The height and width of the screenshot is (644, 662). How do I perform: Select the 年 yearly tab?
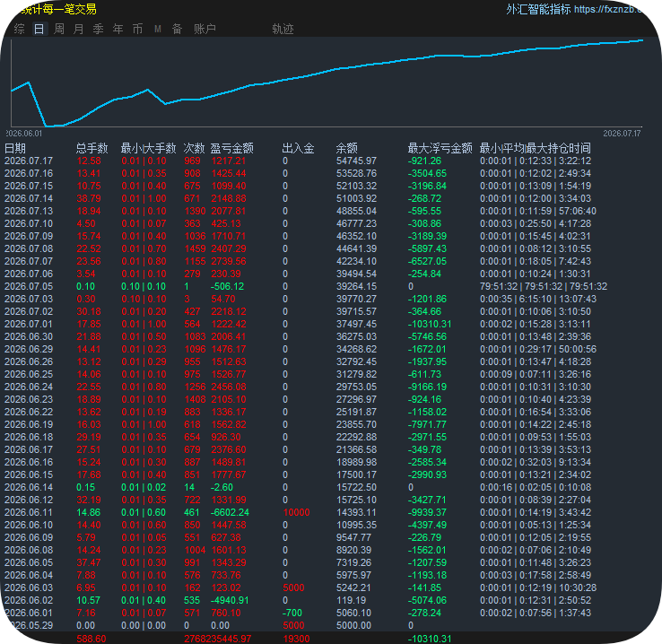coord(118,29)
